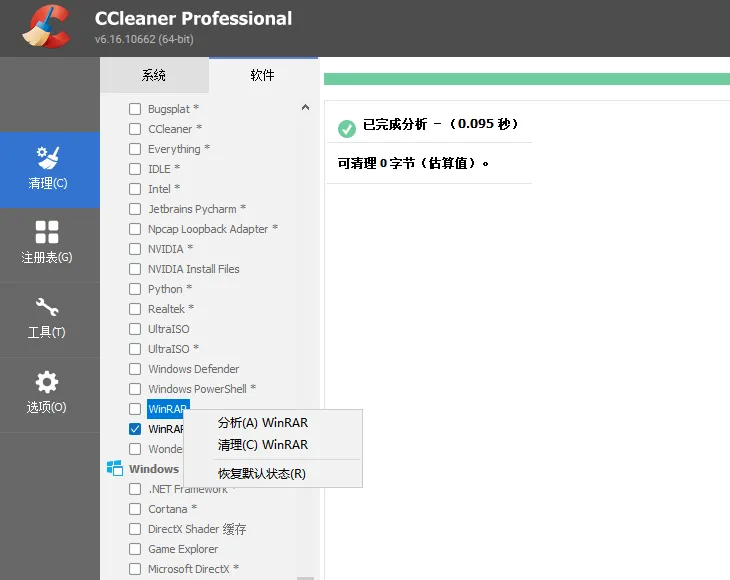The height and width of the screenshot is (580, 730).
Task: Enable Jetbrains Pycharm checkbox
Action: (x=135, y=209)
